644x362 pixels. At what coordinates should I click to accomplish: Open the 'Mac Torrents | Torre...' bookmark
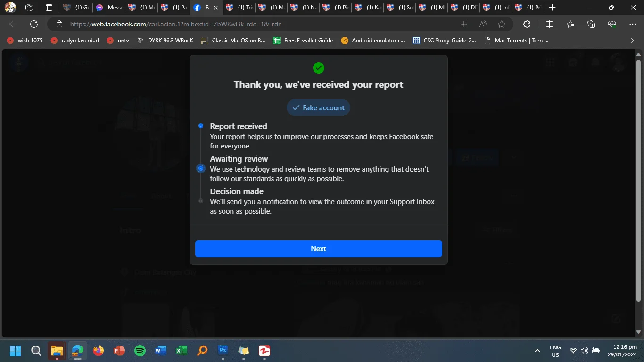click(516, 41)
